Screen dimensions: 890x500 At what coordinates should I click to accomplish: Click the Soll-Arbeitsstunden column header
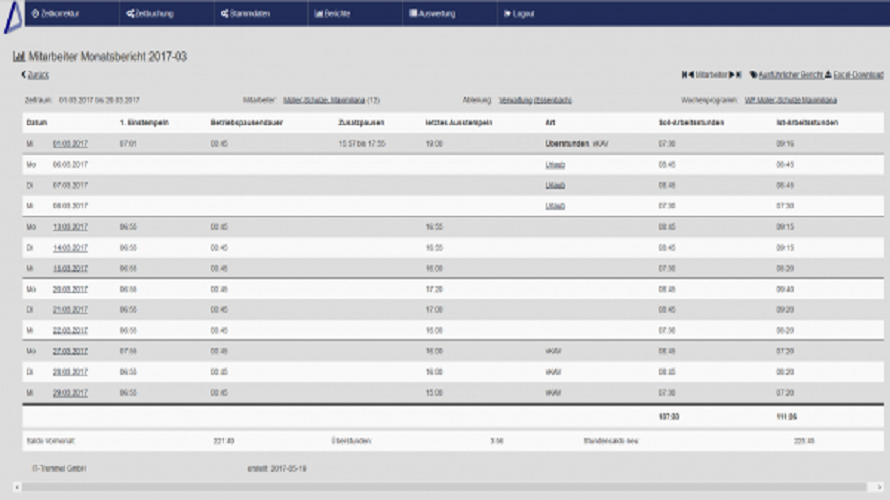click(x=691, y=123)
